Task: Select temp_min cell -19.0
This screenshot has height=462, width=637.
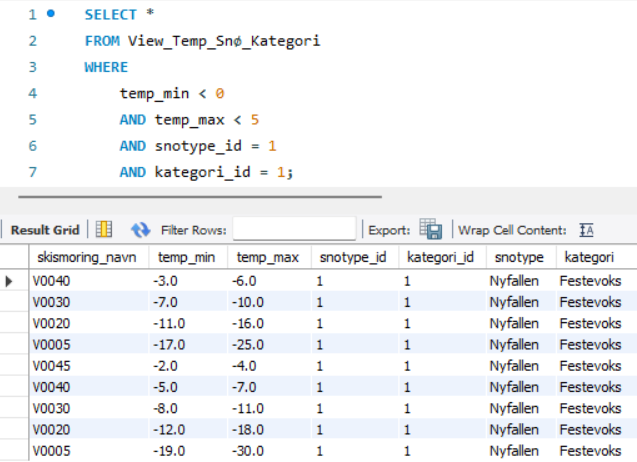Action: tap(188, 451)
